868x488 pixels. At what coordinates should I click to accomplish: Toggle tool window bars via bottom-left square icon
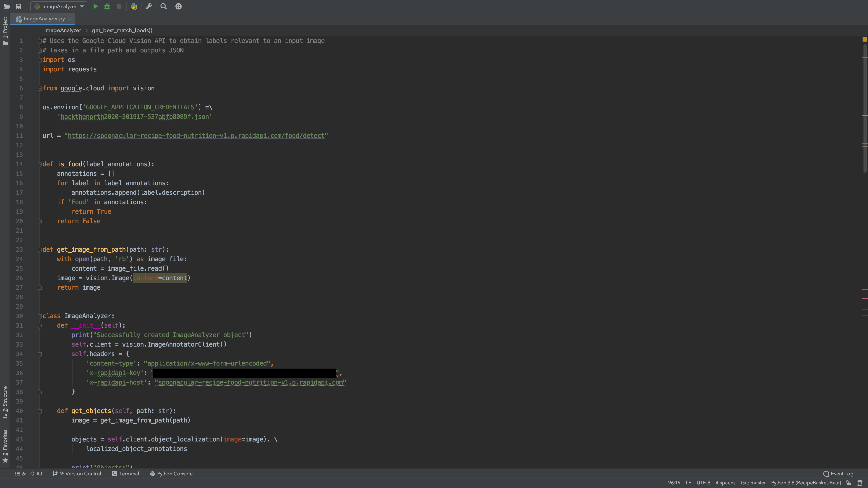5,483
